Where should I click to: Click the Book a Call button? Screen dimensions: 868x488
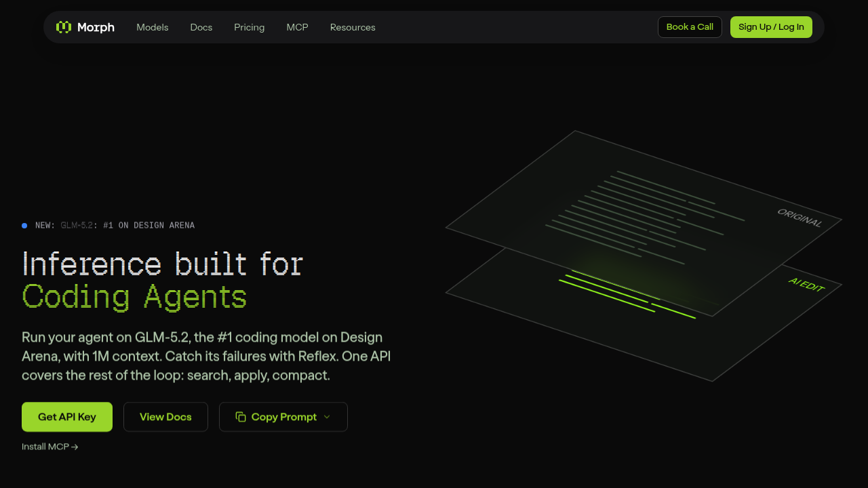(690, 27)
